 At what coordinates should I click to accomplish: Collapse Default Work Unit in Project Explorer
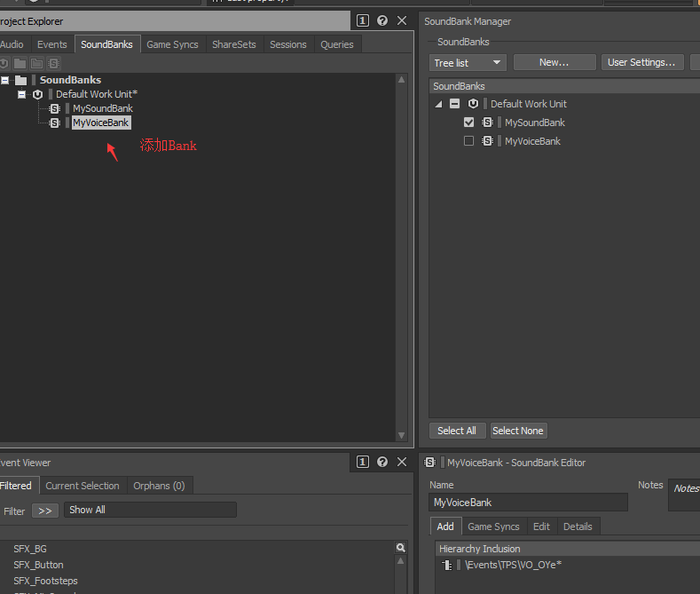pyautogui.click(x=21, y=94)
